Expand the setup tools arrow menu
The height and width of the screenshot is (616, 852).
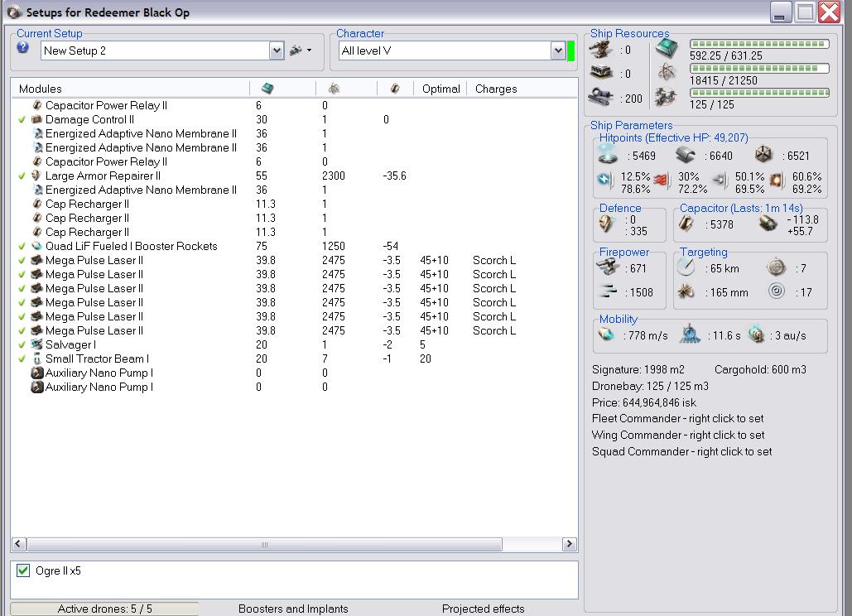tap(309, 51)
